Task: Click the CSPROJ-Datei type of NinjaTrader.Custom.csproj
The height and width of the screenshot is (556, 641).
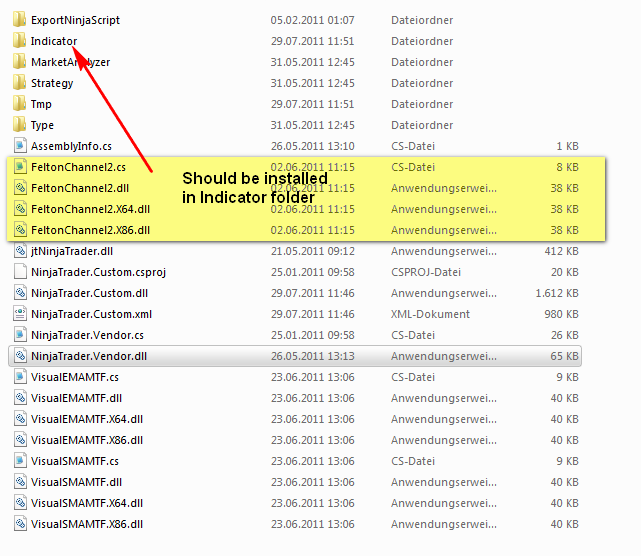Action: (426, 272)
